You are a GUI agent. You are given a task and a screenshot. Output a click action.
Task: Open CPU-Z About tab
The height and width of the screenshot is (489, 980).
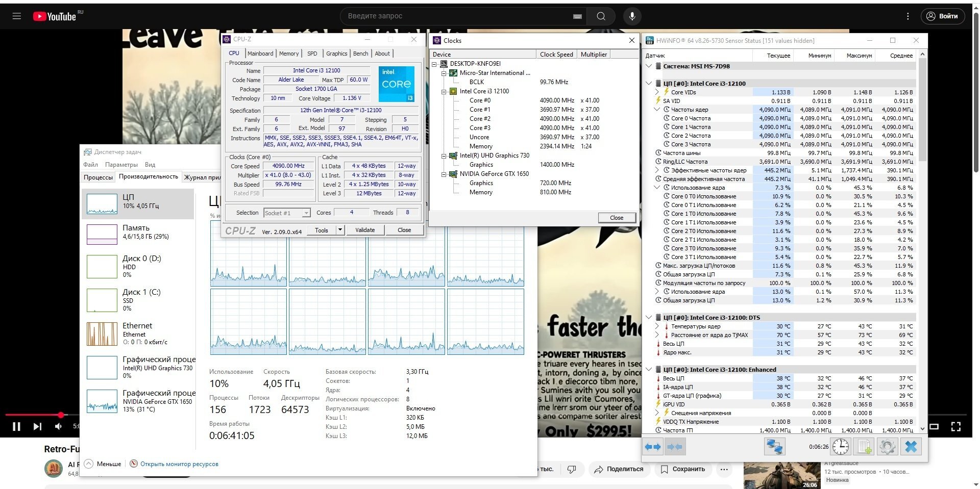pyautogui.click(x=382, y=54)
